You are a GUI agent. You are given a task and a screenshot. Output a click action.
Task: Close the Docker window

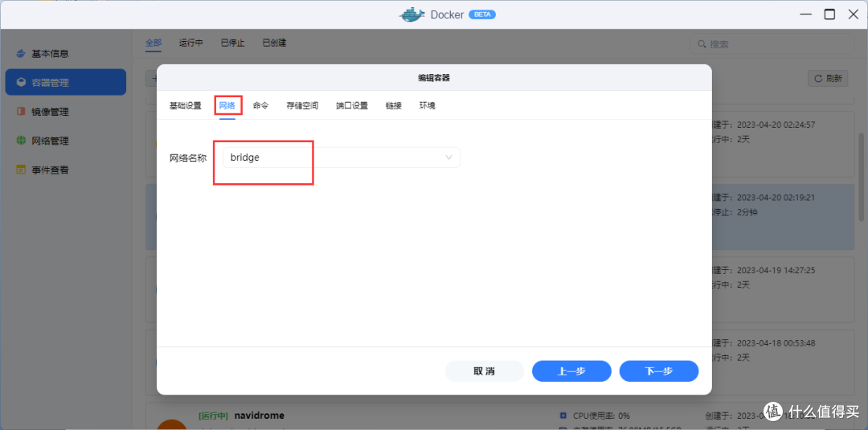[x=853, y=14]
